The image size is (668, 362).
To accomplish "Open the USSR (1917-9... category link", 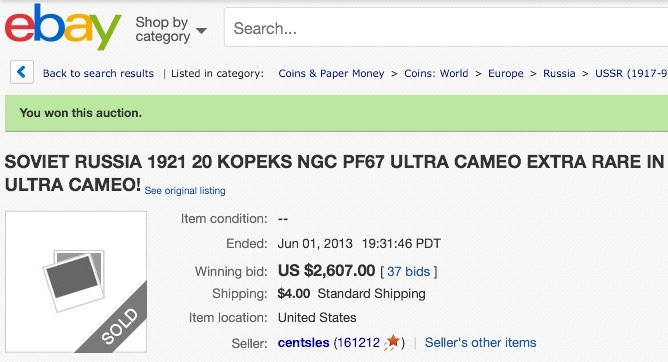I will [x=631, y=73].
